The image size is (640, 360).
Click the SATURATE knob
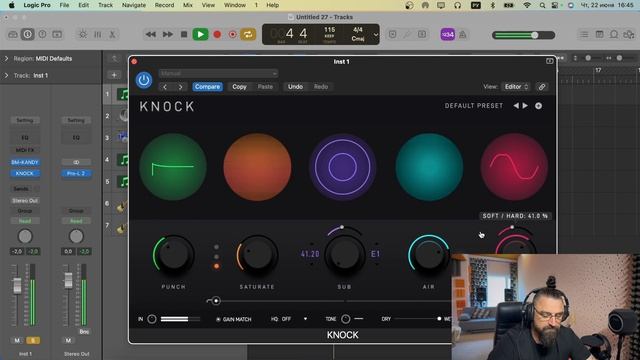click(x=258, y=255)
